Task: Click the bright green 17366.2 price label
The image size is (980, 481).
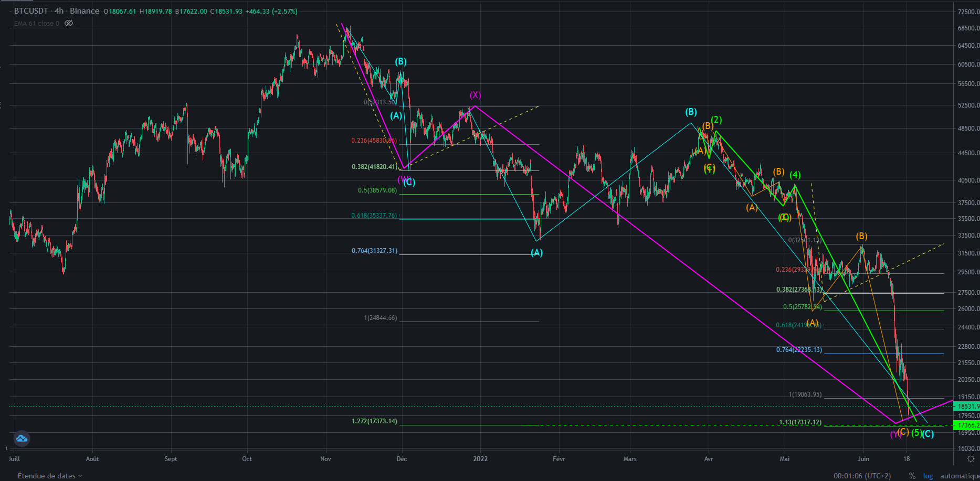Action: [x=967, y=425]
